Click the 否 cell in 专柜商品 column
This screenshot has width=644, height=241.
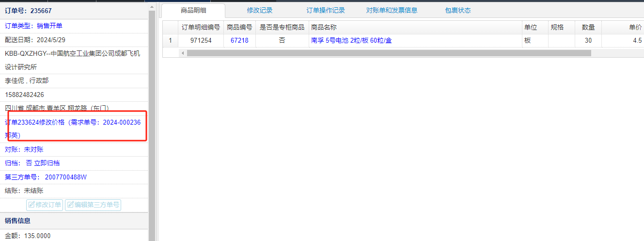(282, 41)
